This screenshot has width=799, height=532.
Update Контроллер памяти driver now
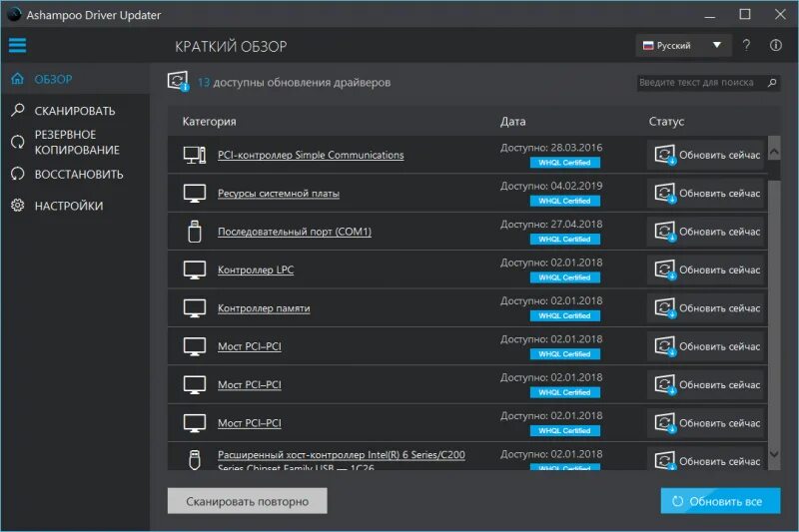(707, 308)
